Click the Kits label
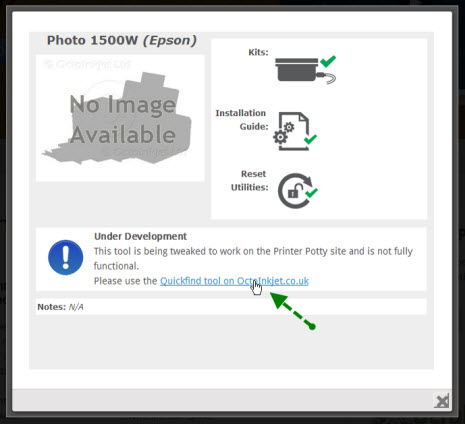Image resolution: width=465 pixels, height=424 pixels. coord(258,52)
